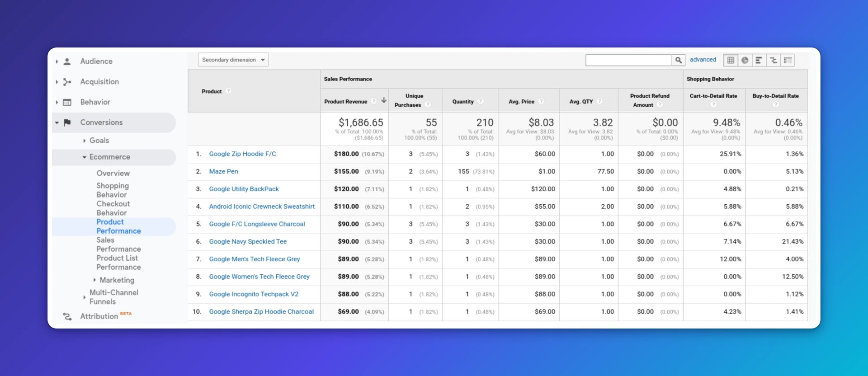Expand the Audience section arrow
The width and height of the screenshot is (868, 376).
point(57,61)
